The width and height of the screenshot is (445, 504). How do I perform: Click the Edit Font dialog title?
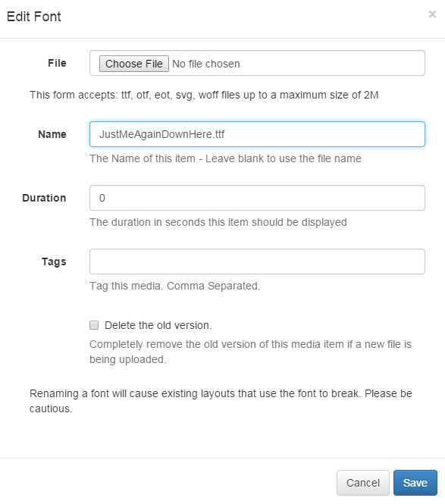pos(34,17)
